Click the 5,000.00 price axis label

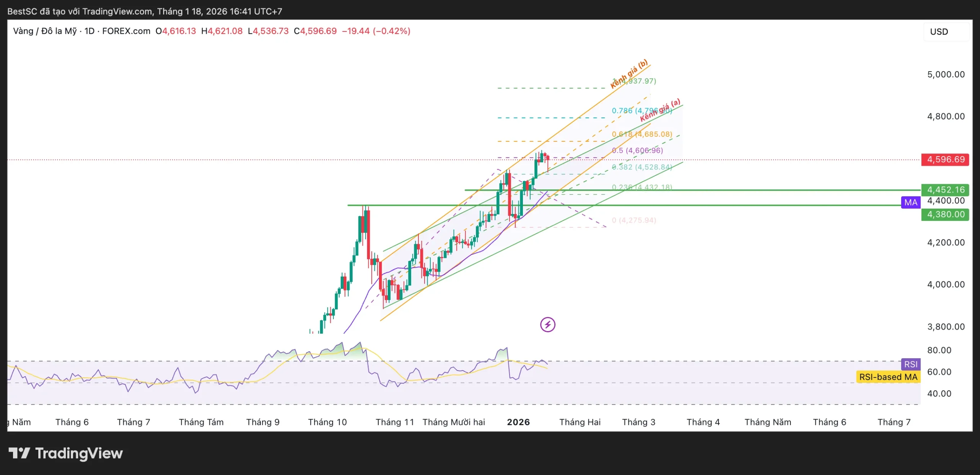[946, 74]
